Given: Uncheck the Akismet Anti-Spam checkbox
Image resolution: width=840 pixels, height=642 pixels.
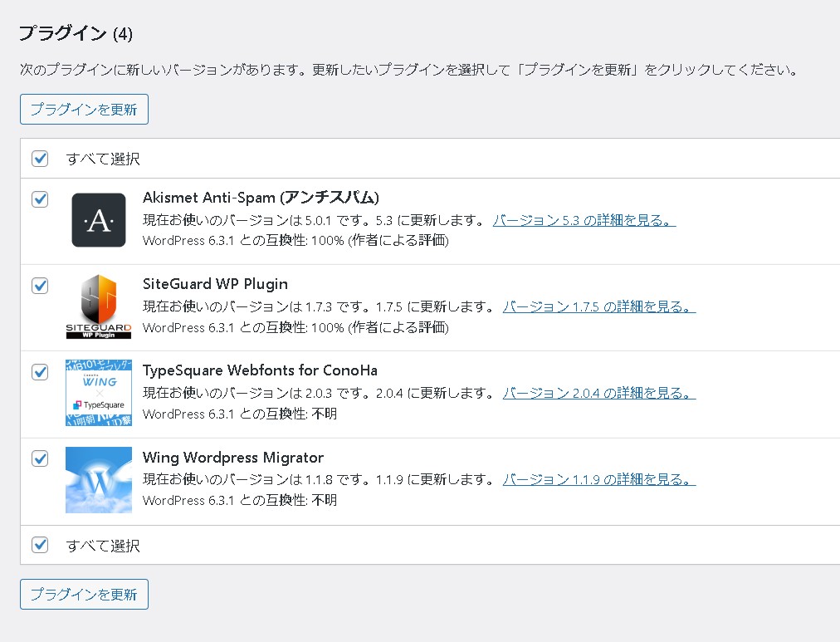Looking at the screenshot, I should point(40,199).
